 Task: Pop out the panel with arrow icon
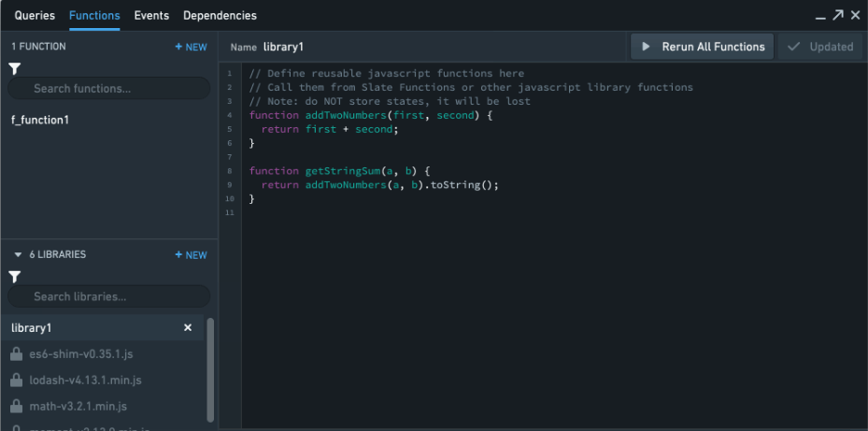click(x=838, y=15)
